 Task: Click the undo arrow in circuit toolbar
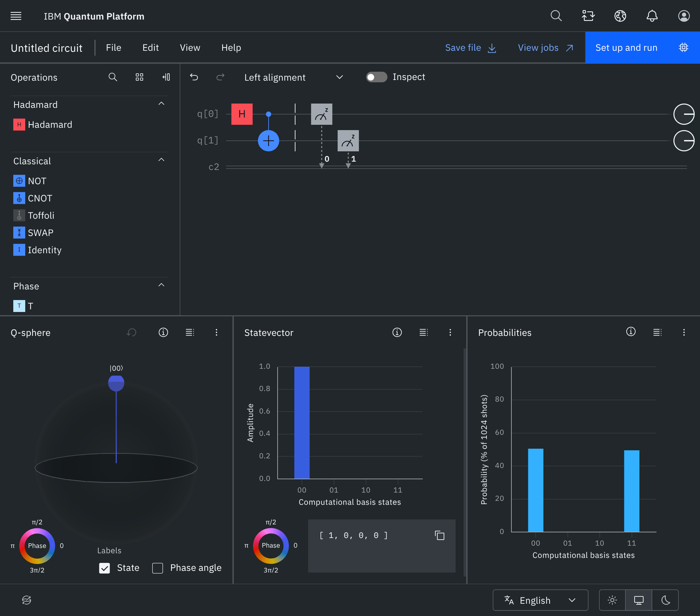tap(194, 77)
